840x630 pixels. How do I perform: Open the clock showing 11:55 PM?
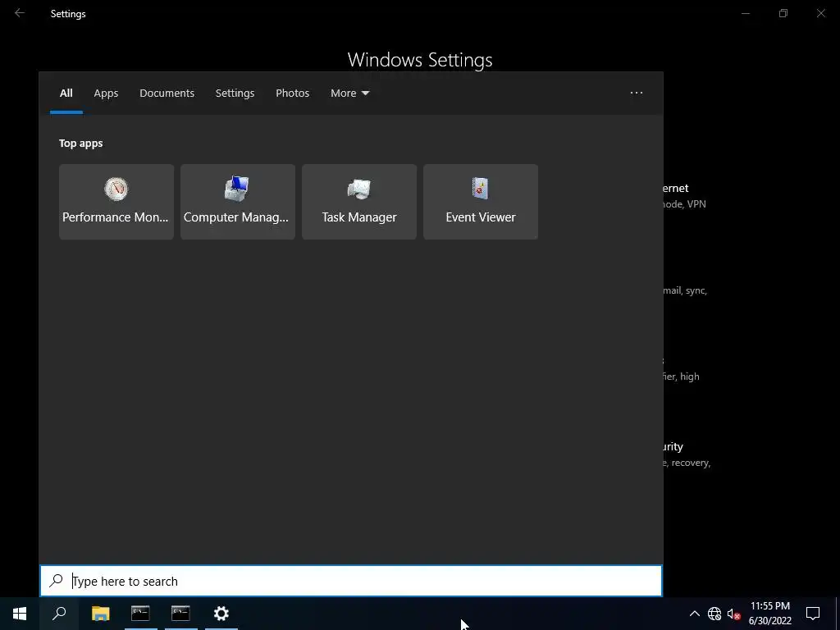[x=769, y=614]
